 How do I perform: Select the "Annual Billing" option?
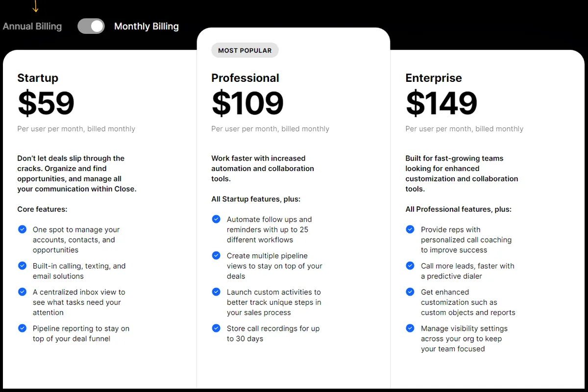(32, 26)
